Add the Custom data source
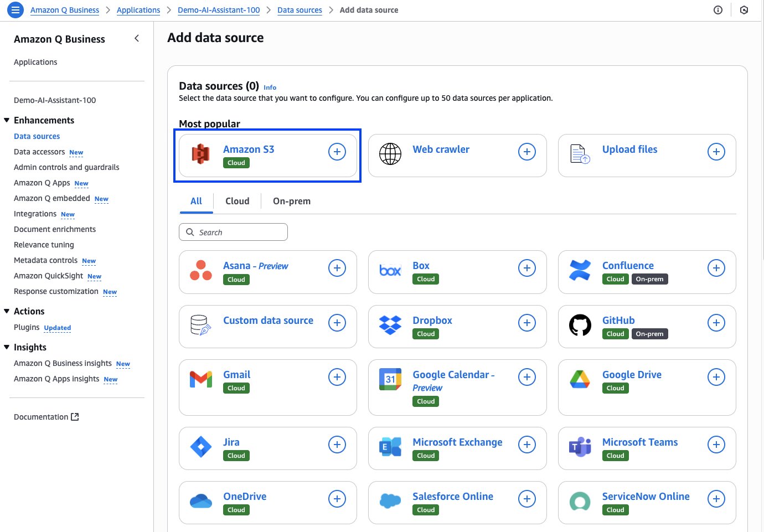The image size is (764, 532). 337,323
